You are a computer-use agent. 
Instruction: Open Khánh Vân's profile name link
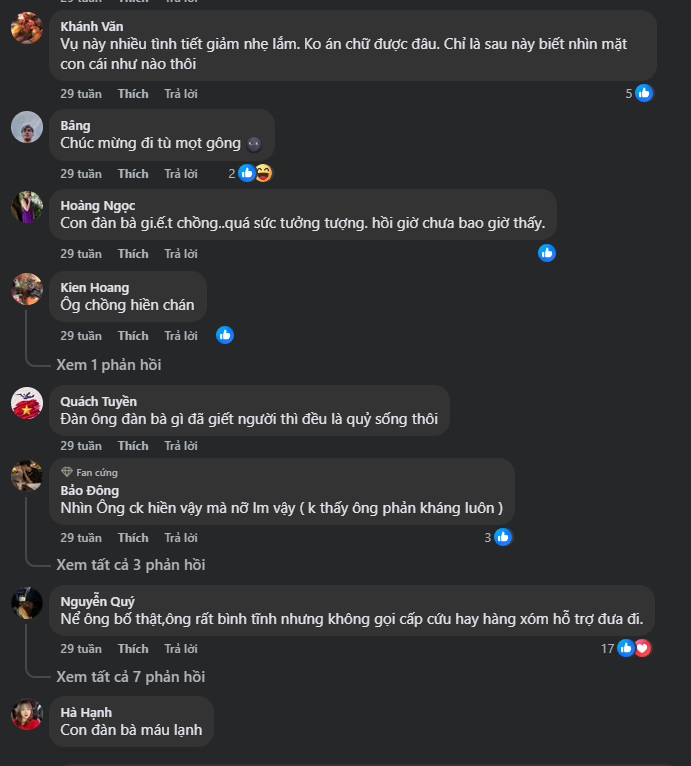pos(92,26)
